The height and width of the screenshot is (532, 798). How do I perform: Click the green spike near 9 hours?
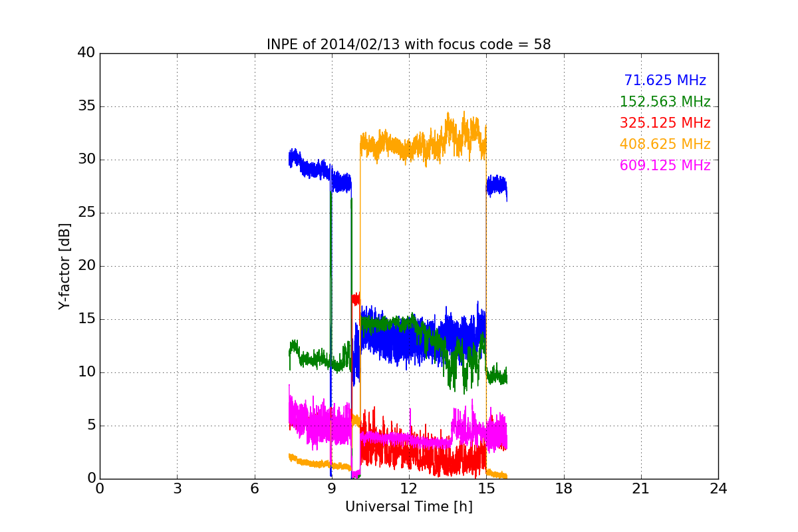pos(331,279)
